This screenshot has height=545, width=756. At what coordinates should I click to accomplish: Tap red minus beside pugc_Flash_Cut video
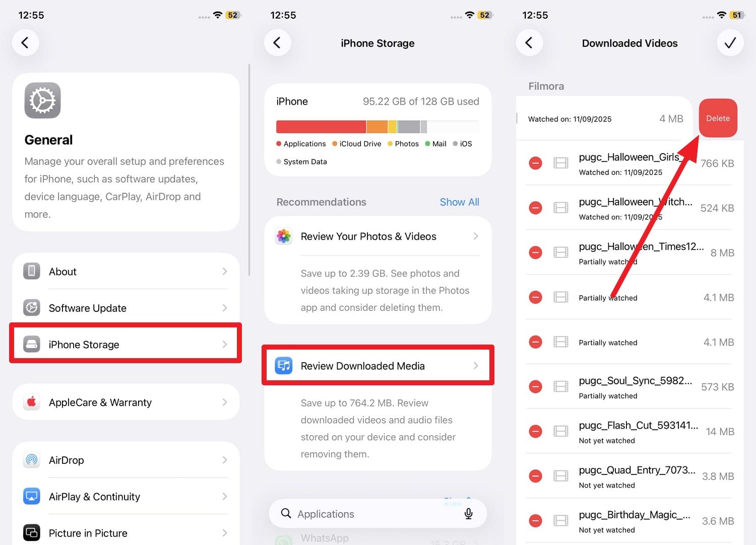pos(536,431)
